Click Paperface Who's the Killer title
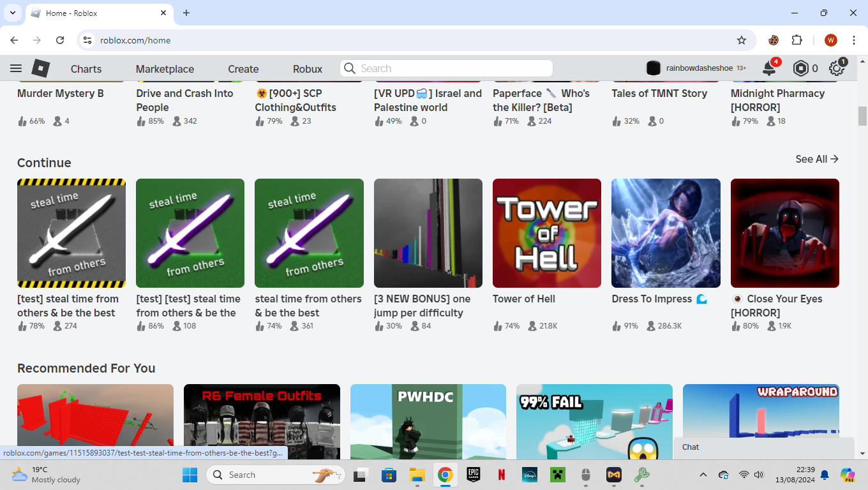The width and height of the screenshot is (868, 490). tap(541, 100)
